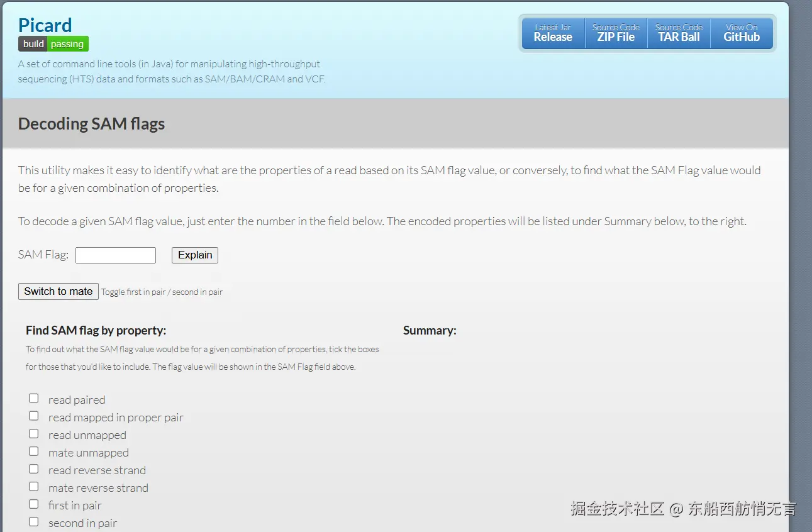This screenshot has height=532, width=812.
Task: Click 'Toggle first in pair / second in pair' text
Action: pyautogui.click(x=162, y=292)
